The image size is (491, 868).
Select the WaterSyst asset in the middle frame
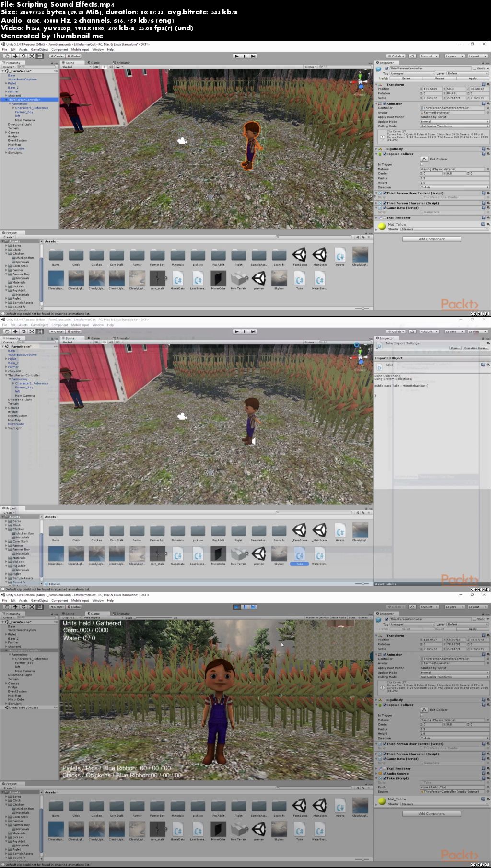tap(320, 556)
